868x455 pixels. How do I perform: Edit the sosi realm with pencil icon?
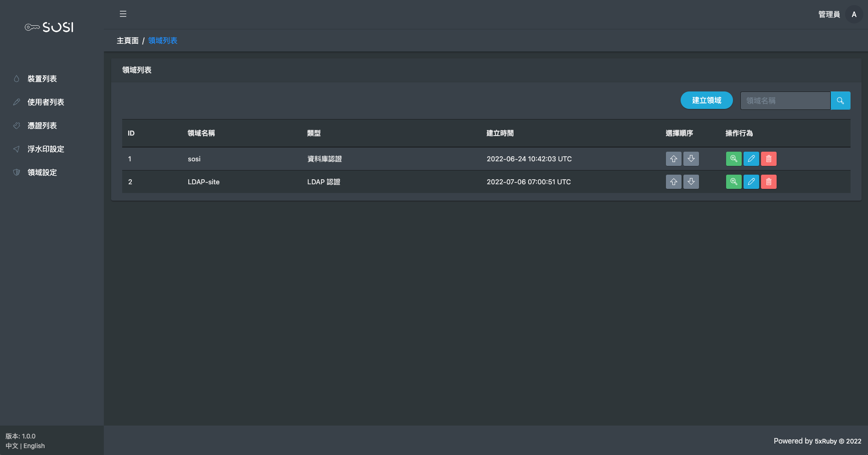(751, 159)
